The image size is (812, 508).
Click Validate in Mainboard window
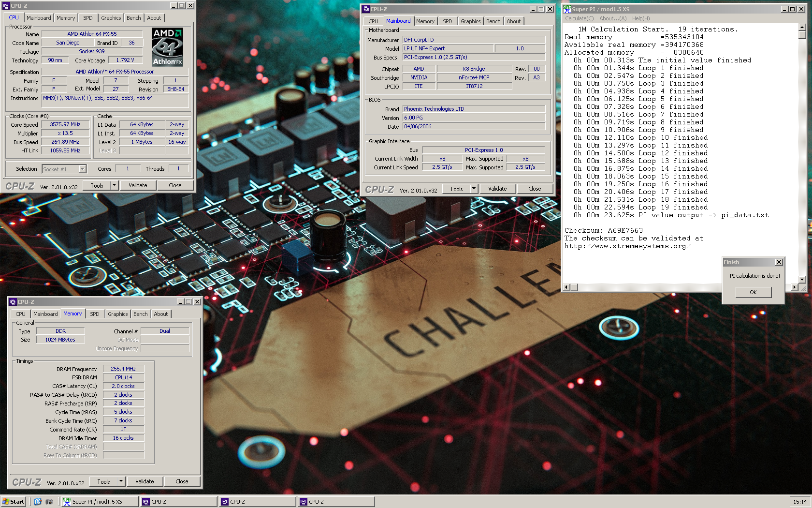pos(497,189)
